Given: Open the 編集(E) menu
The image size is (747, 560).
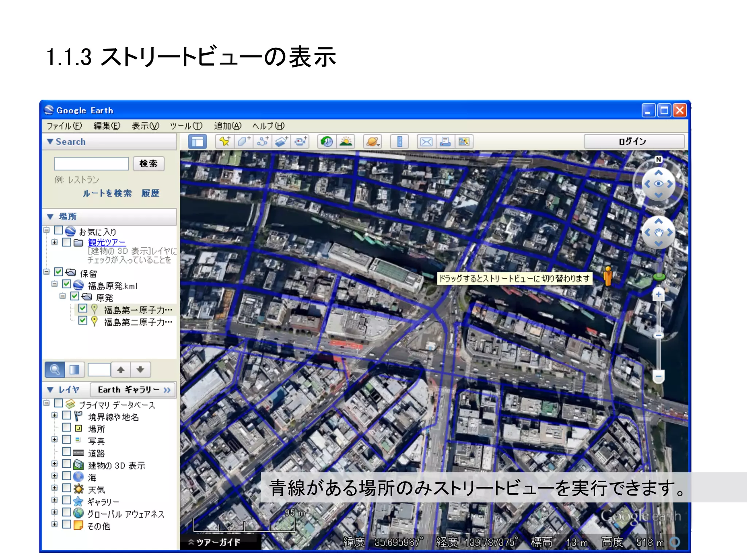Looking at the screenshot, I should (107, 126).
